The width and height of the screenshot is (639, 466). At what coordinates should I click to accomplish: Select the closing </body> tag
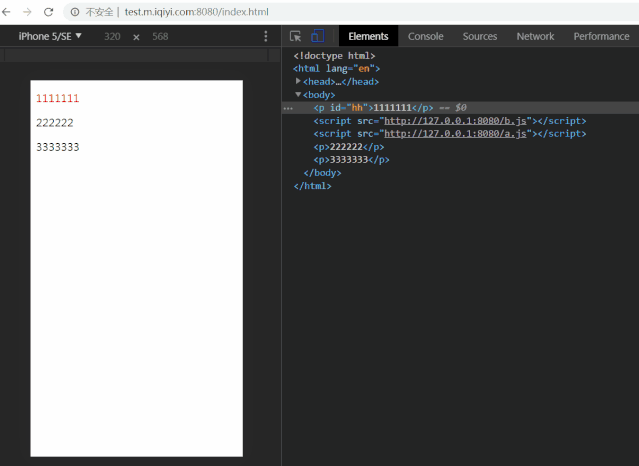tap(322, 173)
